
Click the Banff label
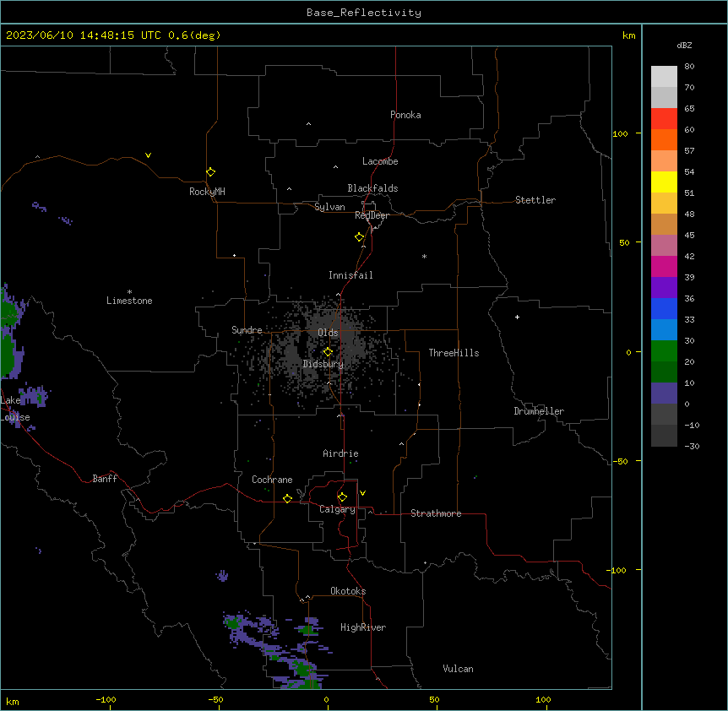105,479
